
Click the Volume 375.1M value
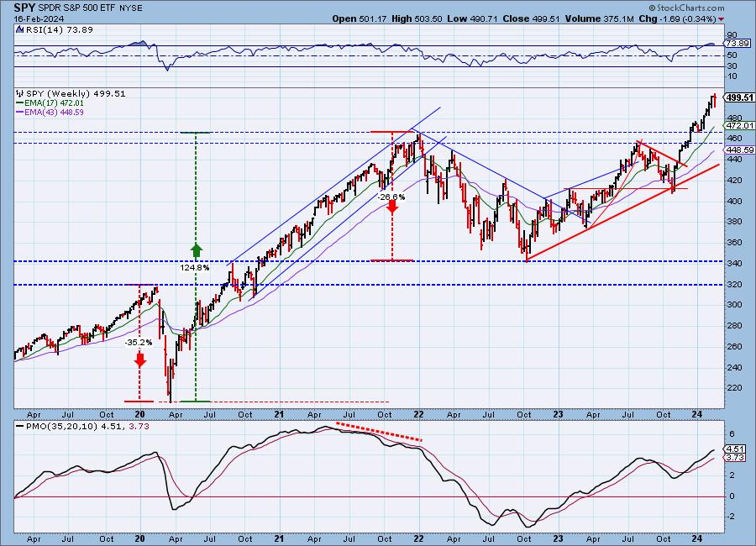point(599,18)
